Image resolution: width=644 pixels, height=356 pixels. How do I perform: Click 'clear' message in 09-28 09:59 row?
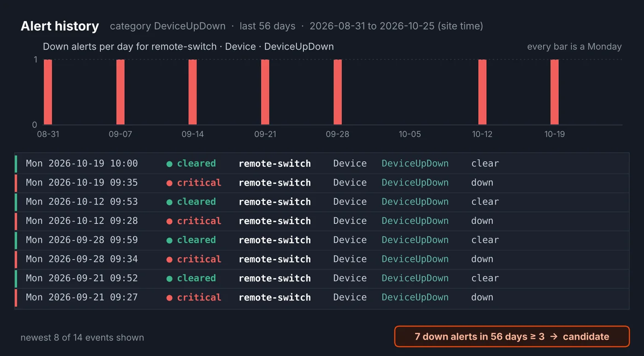[485, 240]
